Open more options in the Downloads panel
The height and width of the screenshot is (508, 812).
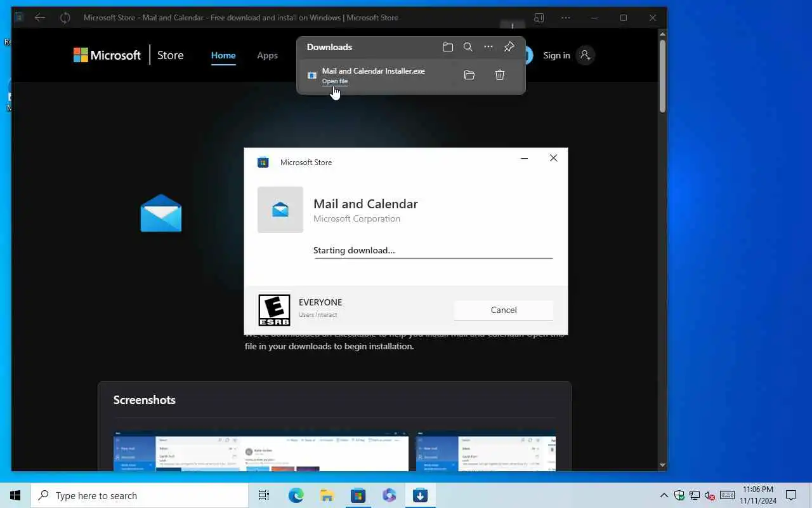point(488,47)
